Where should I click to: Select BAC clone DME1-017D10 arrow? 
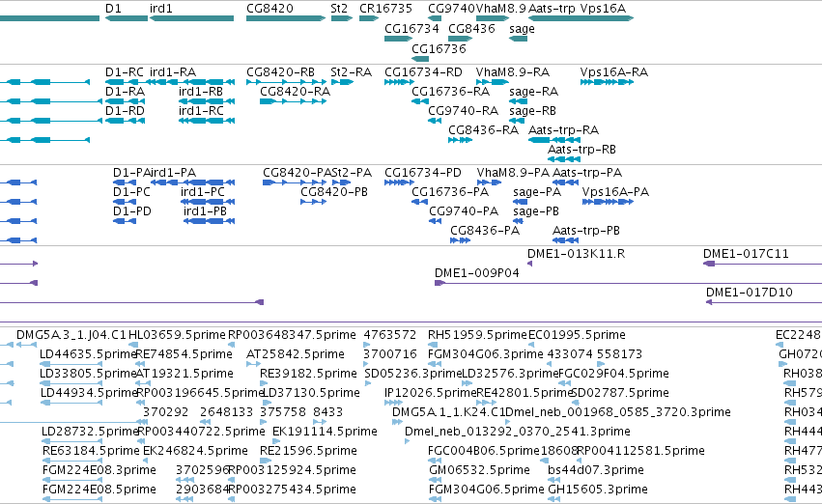(x=709, y=302)
